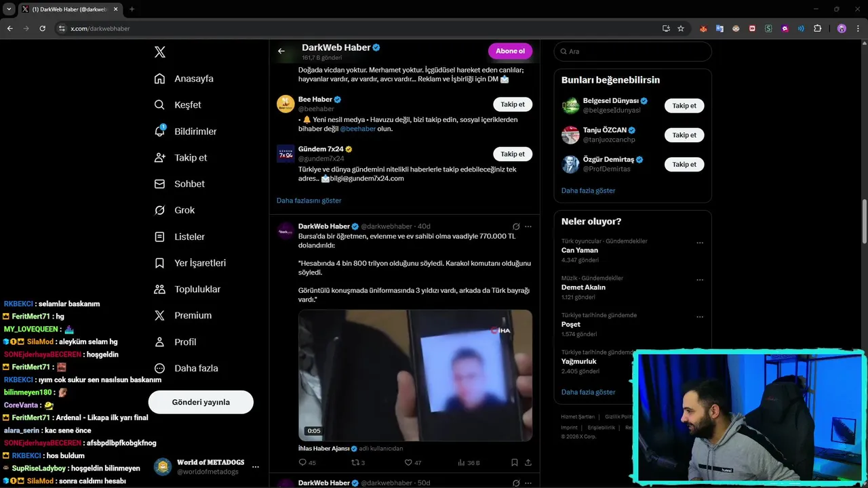Open Bildirimler notifications page

(185, 131)
